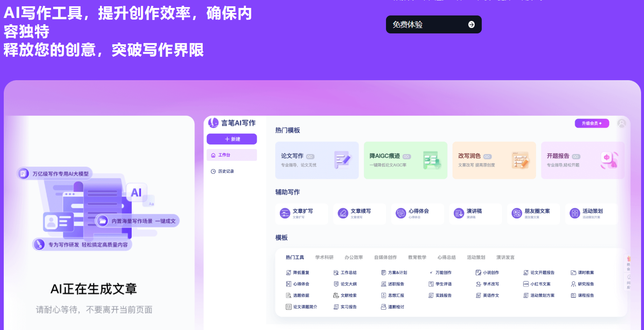The width and height of the screenshot is (644, 330).
Task: Select the 降AIGC痕迹 template card
Action: (x=405, y=160)
